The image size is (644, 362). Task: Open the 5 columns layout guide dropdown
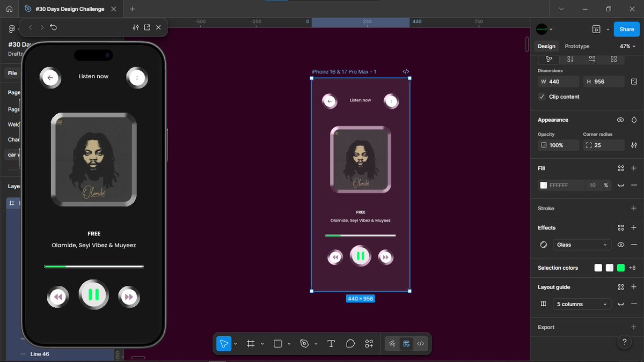click(582, 304)
